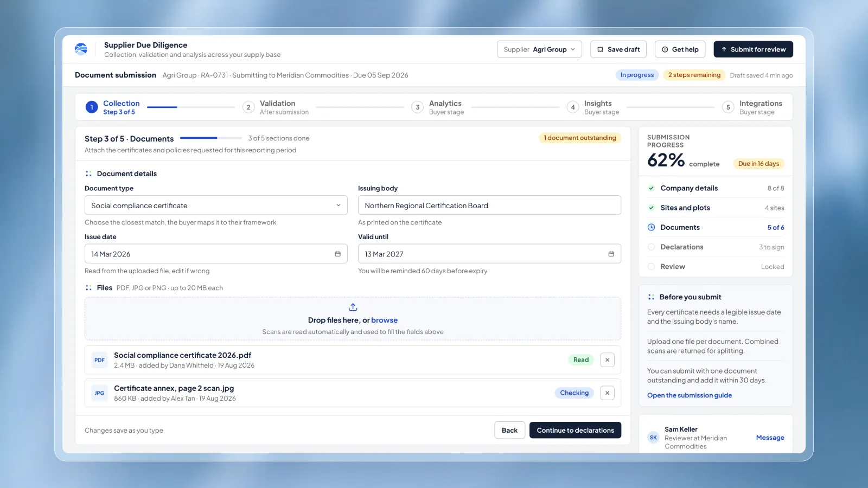Click the Read status on the PDF file
Screen dimensions: 868x488
click(581, 360)
